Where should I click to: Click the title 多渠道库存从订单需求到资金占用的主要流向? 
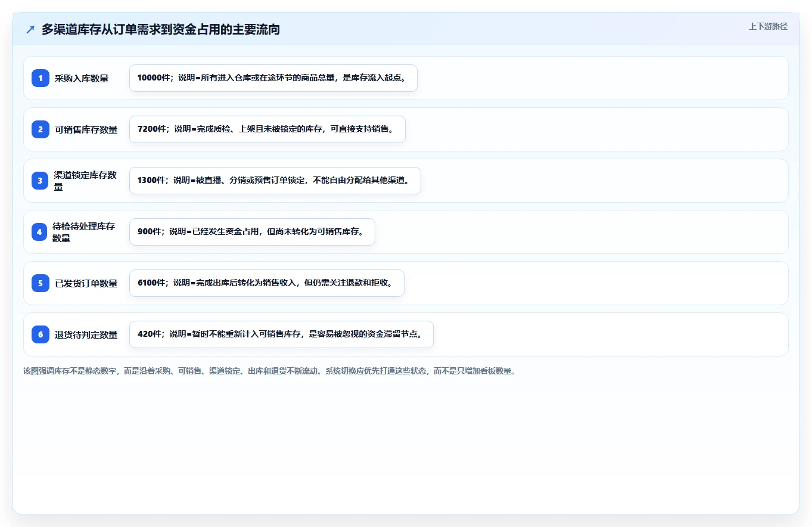[161, 30]
